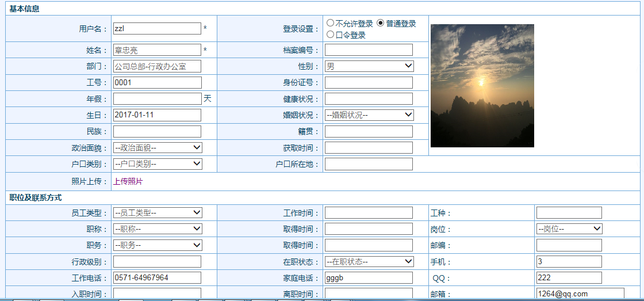Click the 籍贯 input field
Screen dimensions: 644x301
point(369,132)
